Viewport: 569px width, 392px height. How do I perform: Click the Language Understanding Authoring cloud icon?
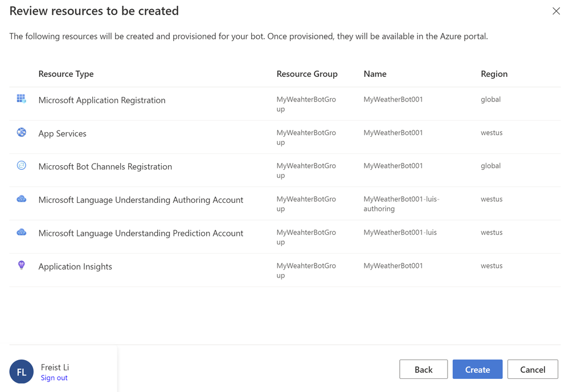pos(21,199)
